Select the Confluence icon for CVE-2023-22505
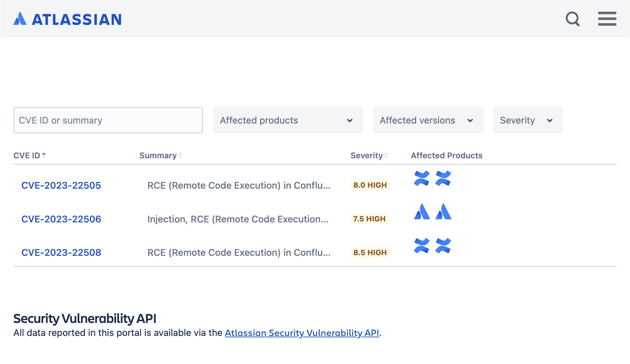The image size is (630, 364). pyautogui.click(x=422, y=179)
